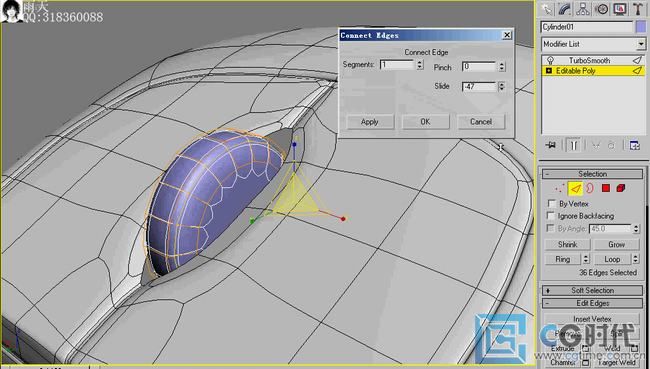Adjust the Segments spinner arrows
Viewport: 650px width, 369px height.
pos(420,64)
